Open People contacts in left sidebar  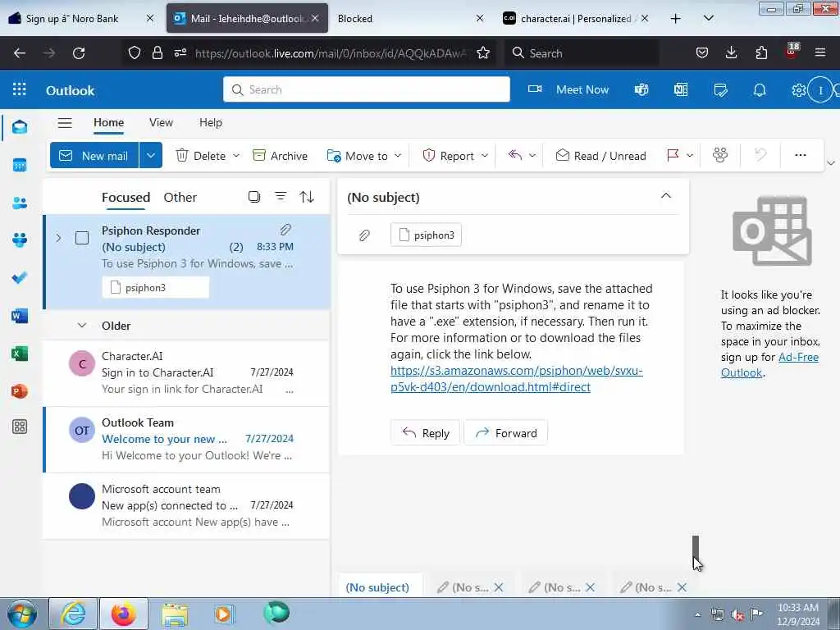[x=20, y=203]
